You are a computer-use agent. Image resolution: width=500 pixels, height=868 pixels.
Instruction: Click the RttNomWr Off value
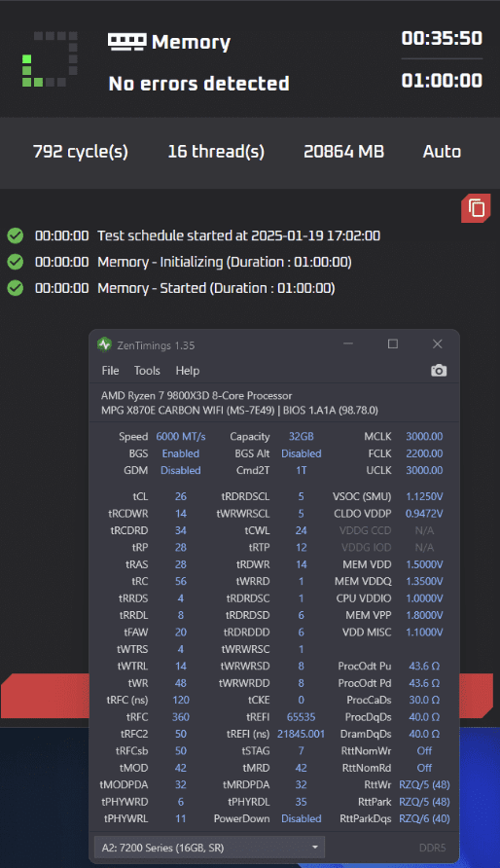click(x=424, y=751)
